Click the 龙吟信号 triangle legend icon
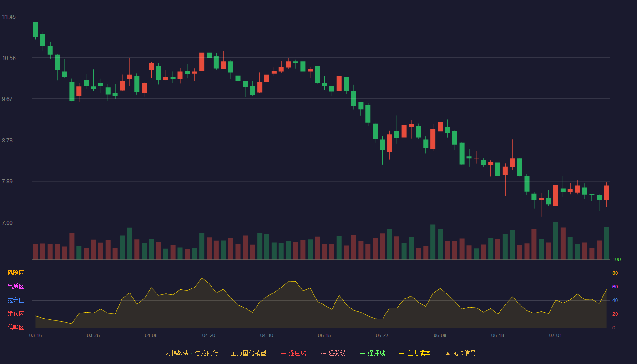The width and height of the screenshot is (637, 364). (448, 353)
